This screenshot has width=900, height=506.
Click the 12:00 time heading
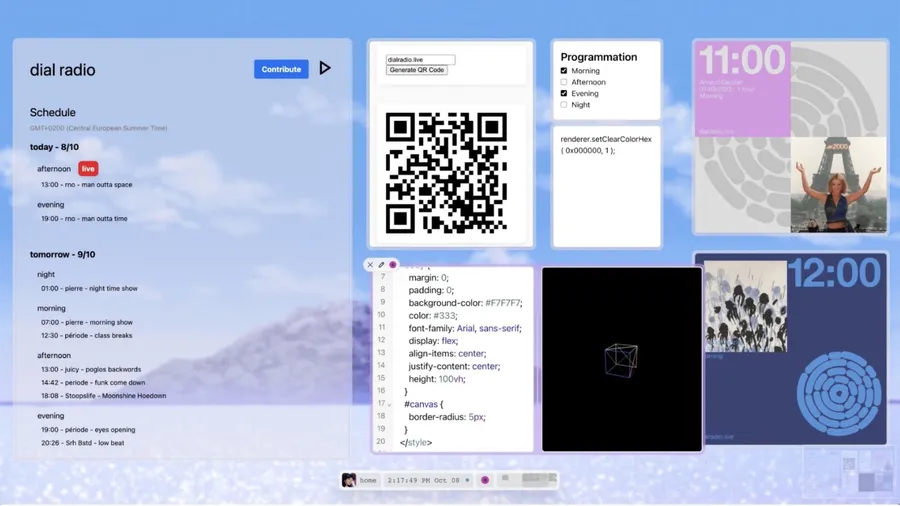point(834,273)
